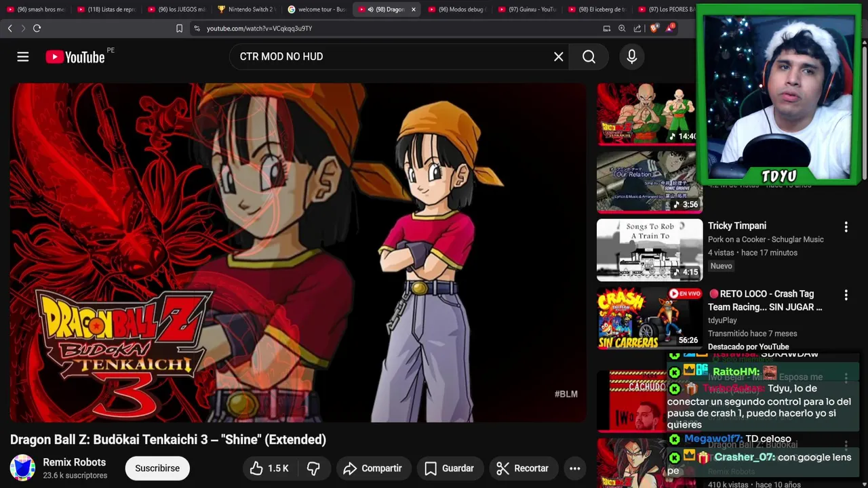Open the Brave Shields lion icon
This screenshot has width=868, height=488.
coord(654,28)
